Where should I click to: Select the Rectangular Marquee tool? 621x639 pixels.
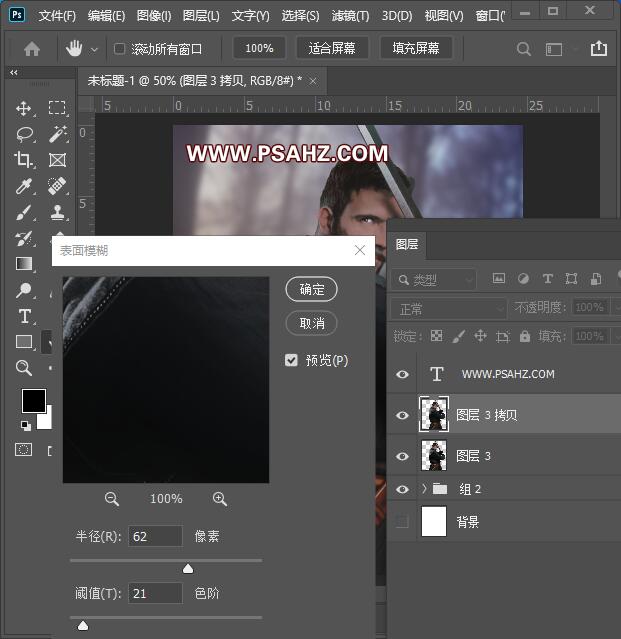pos(57,108)
